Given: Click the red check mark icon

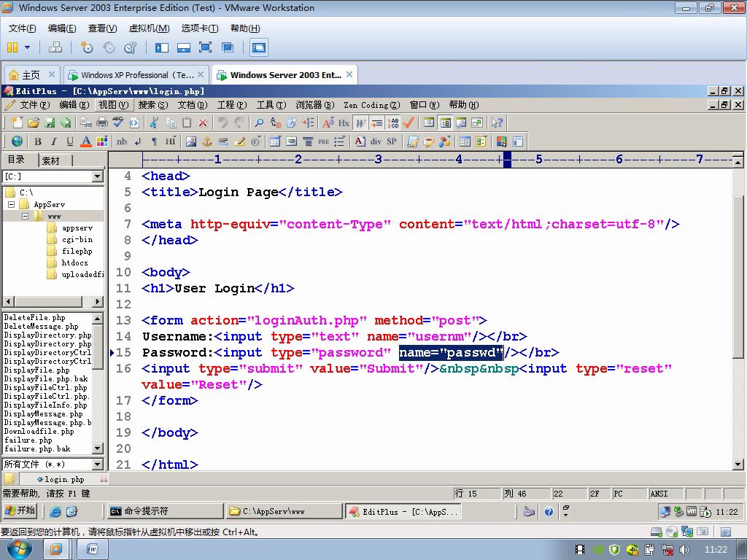Looking at the screenshot, I should [409, 122].
